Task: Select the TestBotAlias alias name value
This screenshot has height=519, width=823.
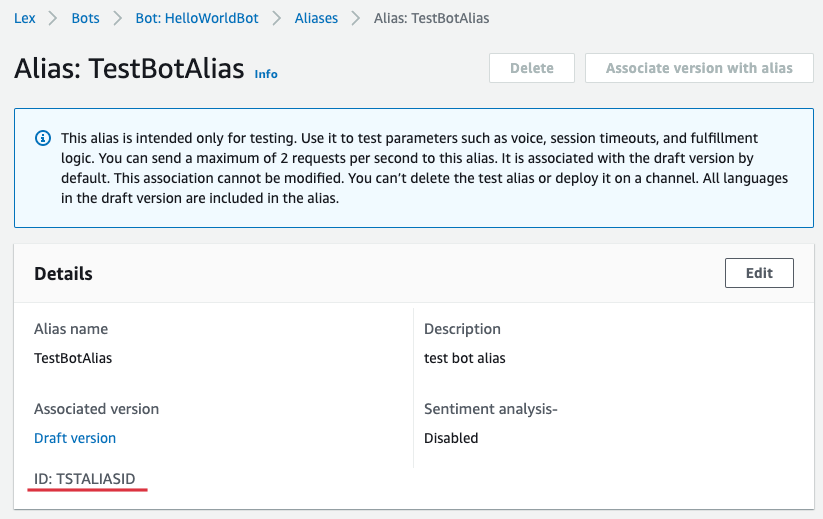Action: (x=73, y=358)
